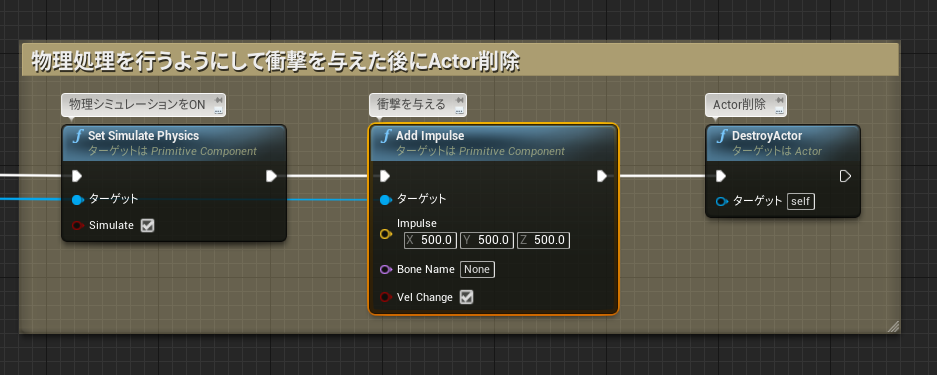Click the Vel Change label
Screen dimensions: 937x375
point(425,297)
